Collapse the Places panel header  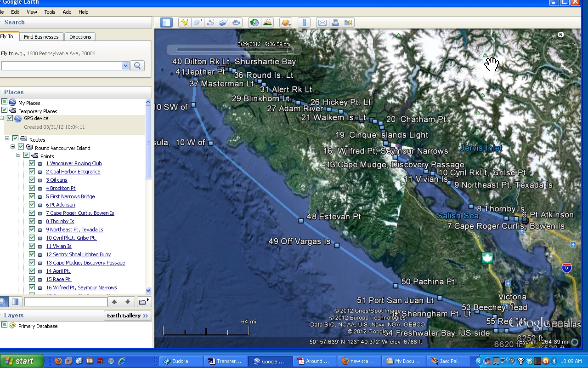point(76,92)
